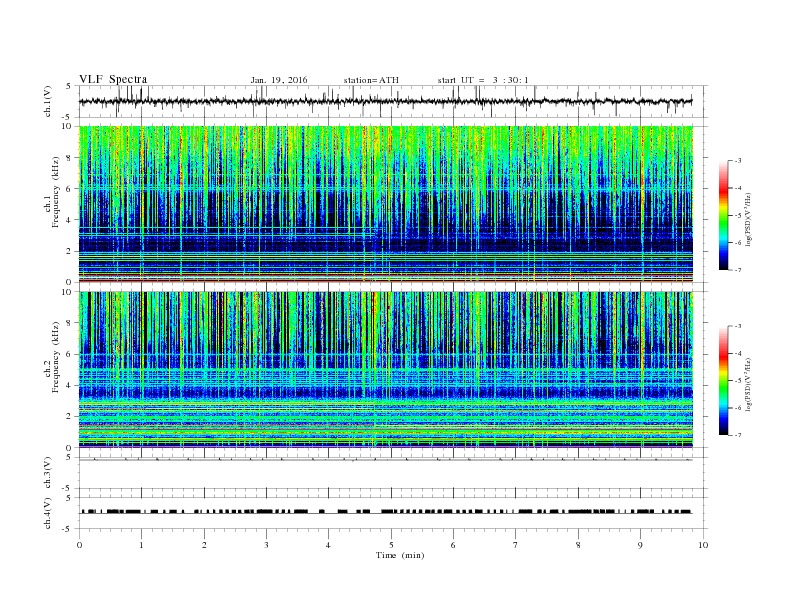Click the "-7" label on ch.1 colorbar
792x612 pixels.
(738, 270)
